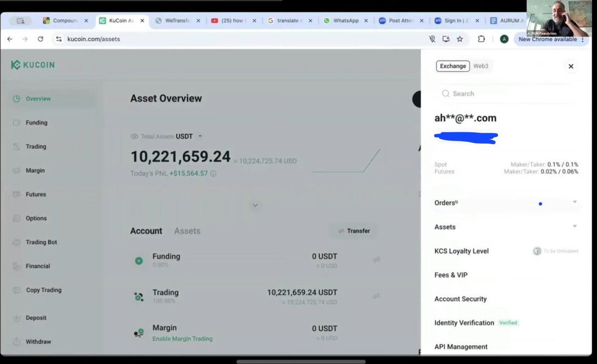Open Trading in the sidebar
The height and width of the screenshot is (364, 597).
(x=36, y=146)
